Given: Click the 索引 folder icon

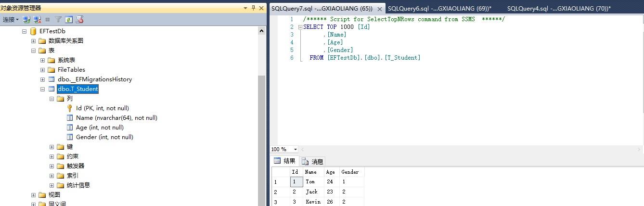Looking at the screenshot, I should click(x=61, y=176).
